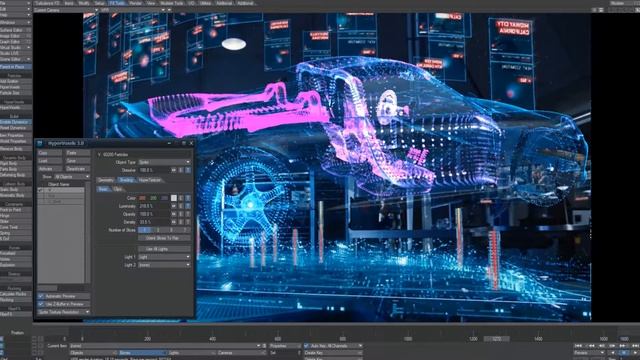Open Opacity envelope E button
Image resolution: width=640 pixels, height=360 pixels.
[x=181, y=214]
